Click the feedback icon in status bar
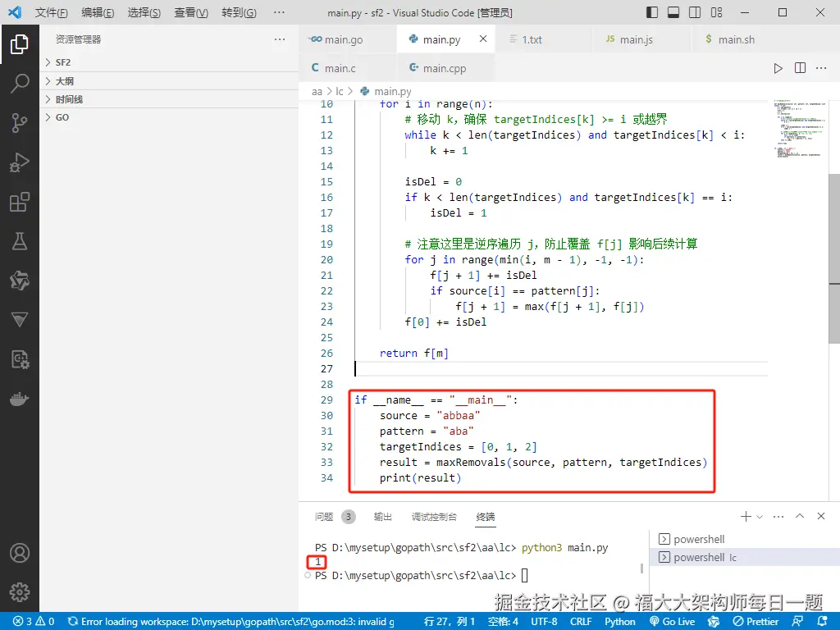The image size is (840, 630). coord(797,622)
